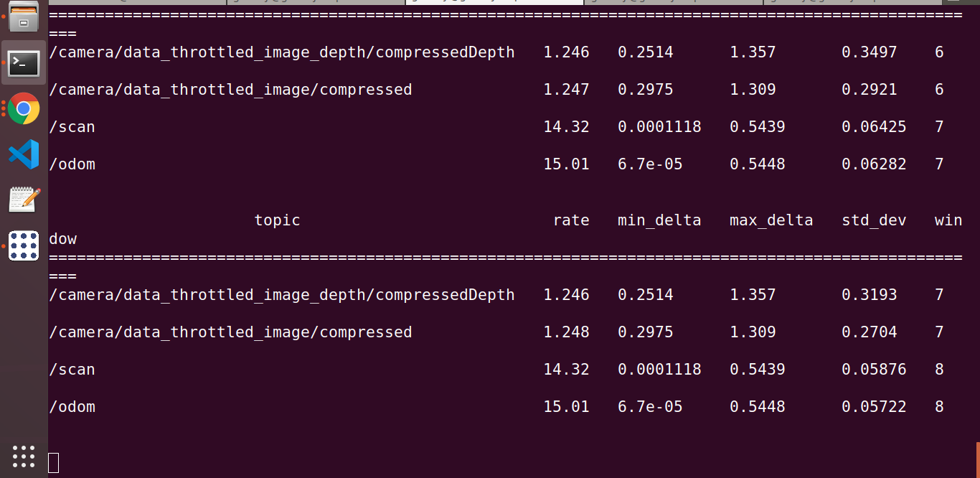Click the std_dev value 0.3497
Image resolution: width=980 pixels, height=478 pixels.
point(869,52)
